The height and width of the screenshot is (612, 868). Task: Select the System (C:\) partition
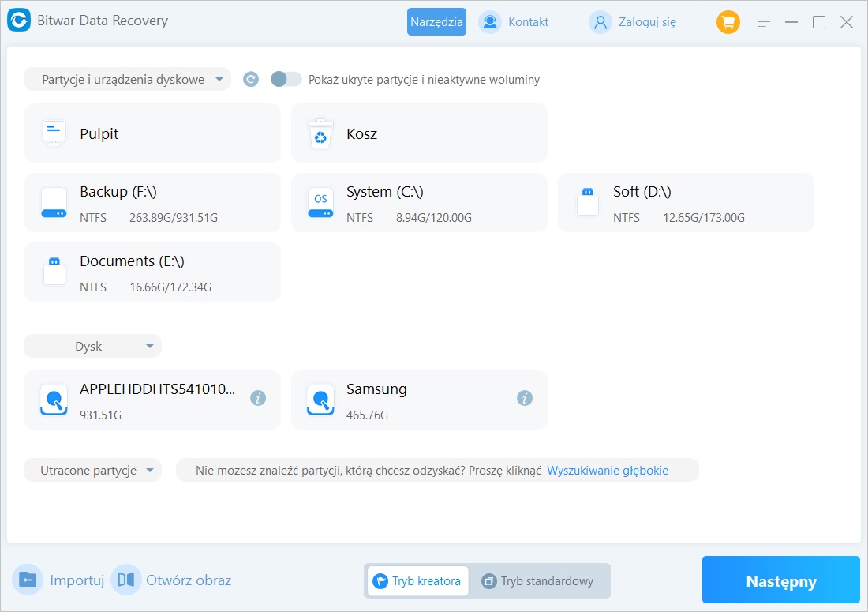(x=419, y=203)
